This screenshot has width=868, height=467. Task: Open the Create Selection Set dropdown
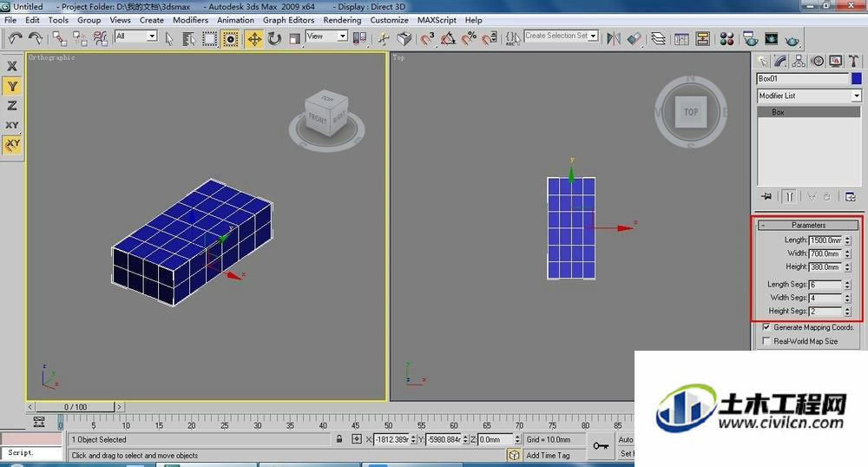coord(593,36)
